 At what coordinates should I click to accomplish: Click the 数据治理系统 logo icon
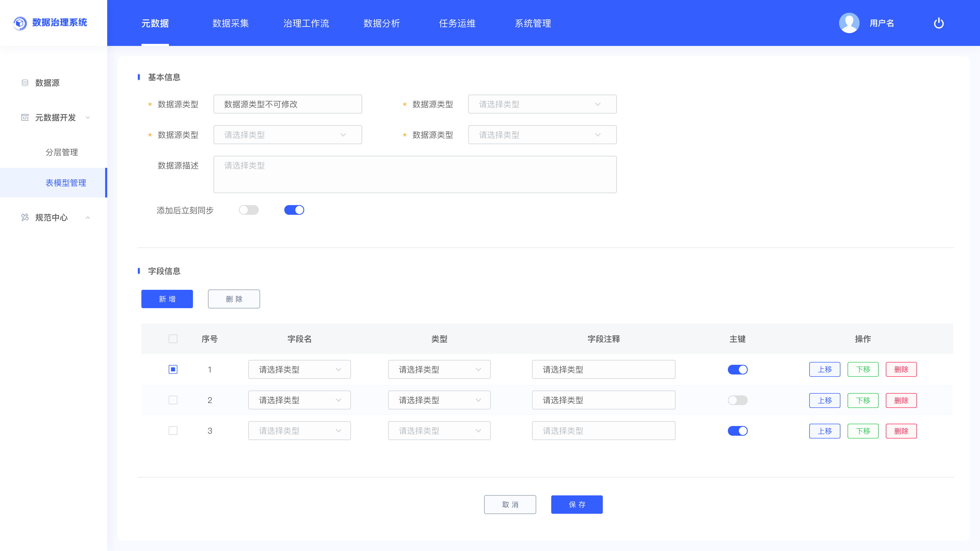point(20,23)
